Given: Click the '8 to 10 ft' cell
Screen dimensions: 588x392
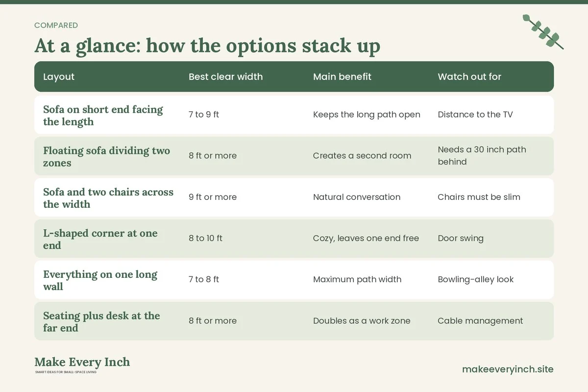Looking at the screenshot, I should click(205, 238).
